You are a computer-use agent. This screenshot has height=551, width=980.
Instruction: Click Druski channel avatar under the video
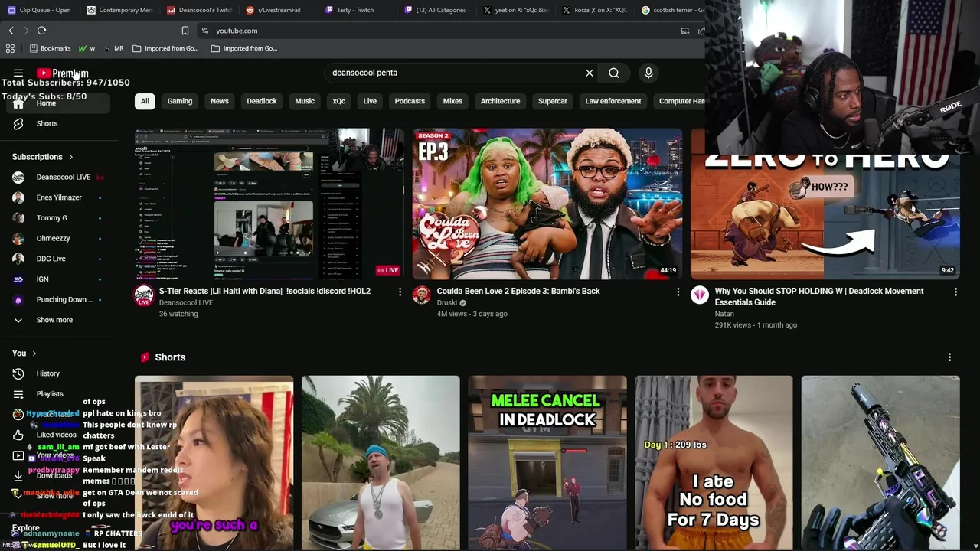[422, 295]
